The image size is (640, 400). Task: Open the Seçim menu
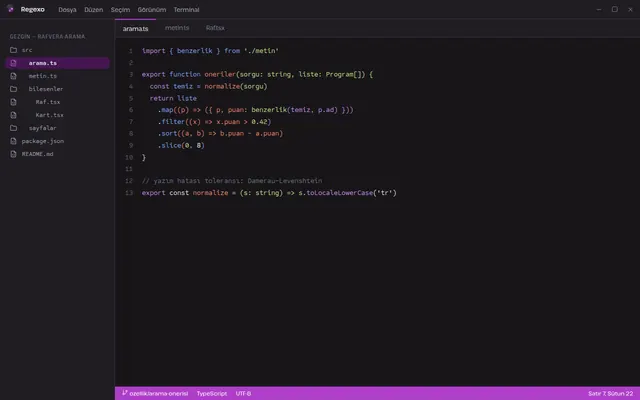coord(120,9)
